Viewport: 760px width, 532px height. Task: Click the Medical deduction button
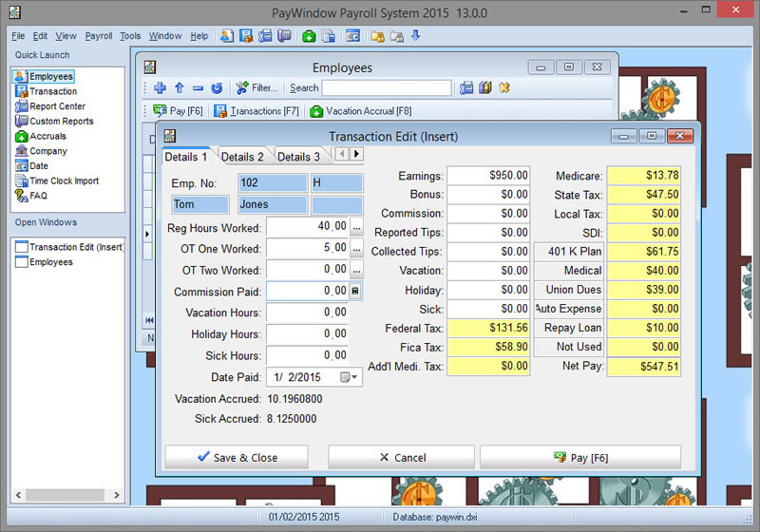569,271
